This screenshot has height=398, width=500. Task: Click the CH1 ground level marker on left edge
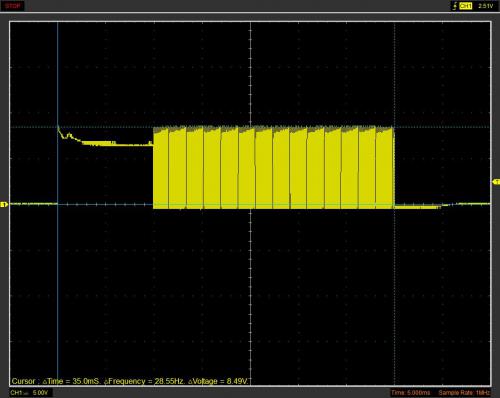pyautogui.click(x=4, y=204)
